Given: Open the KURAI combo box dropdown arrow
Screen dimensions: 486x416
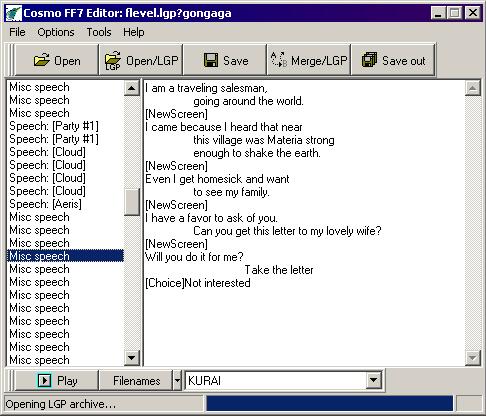Looking at the screenshot, I should pos(373,380).
